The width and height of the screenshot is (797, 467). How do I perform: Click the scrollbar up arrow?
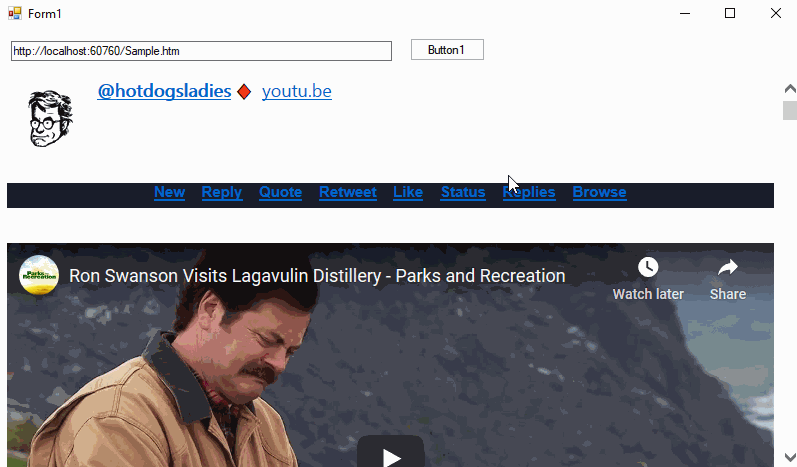coord(790,89)
